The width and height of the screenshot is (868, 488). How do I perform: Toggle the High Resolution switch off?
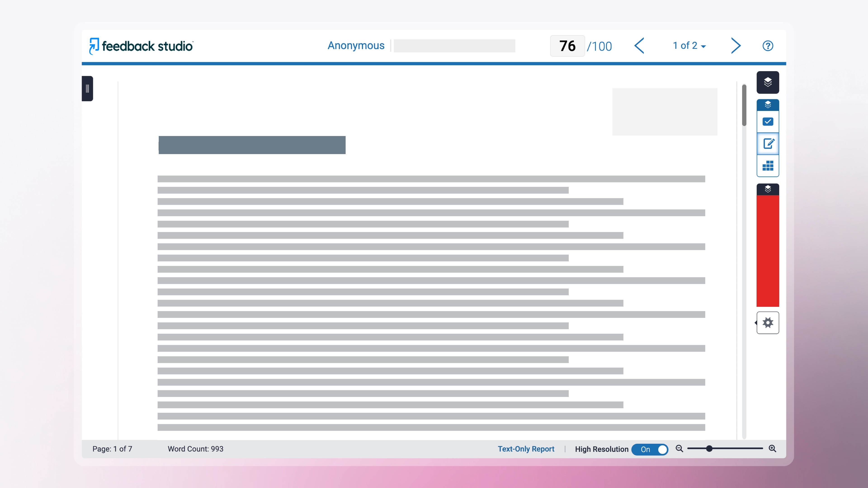point(650,449)
